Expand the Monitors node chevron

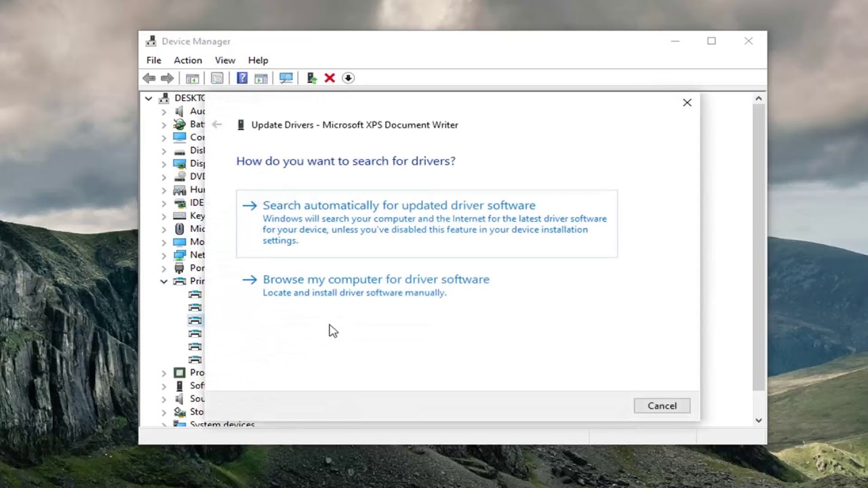tap(163, 242)
